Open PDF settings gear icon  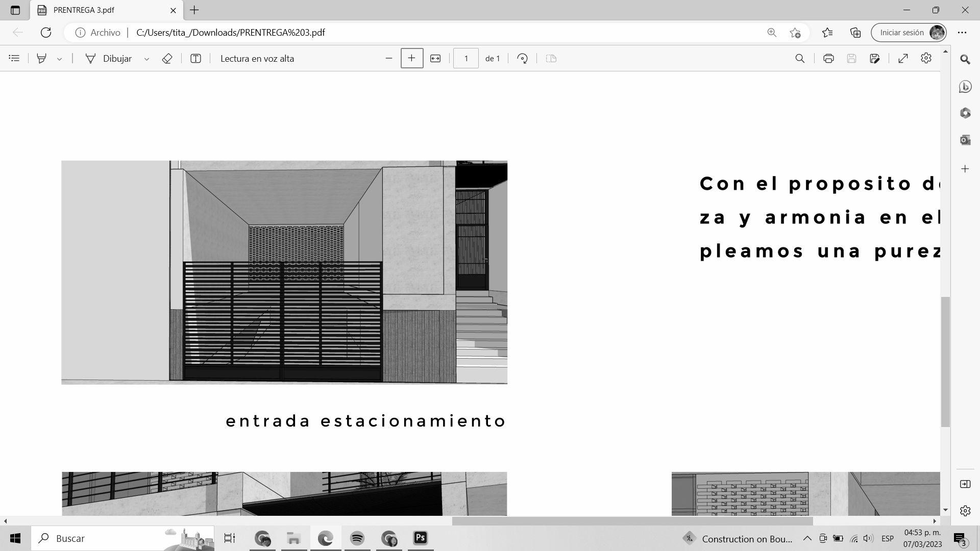point(926,59)
